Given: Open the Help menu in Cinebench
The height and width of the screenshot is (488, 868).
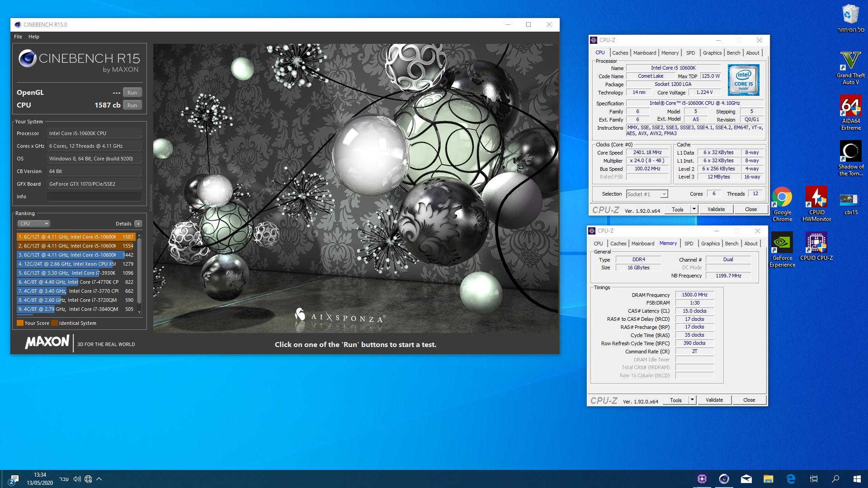Looking at the screenshot, I should [34, 37].
